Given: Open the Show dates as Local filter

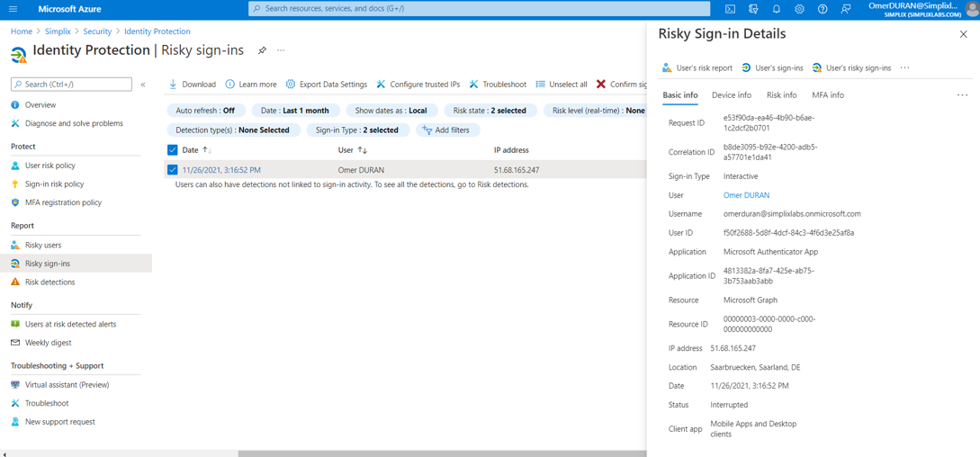Looking at the screenshot, I should point(391,110).
